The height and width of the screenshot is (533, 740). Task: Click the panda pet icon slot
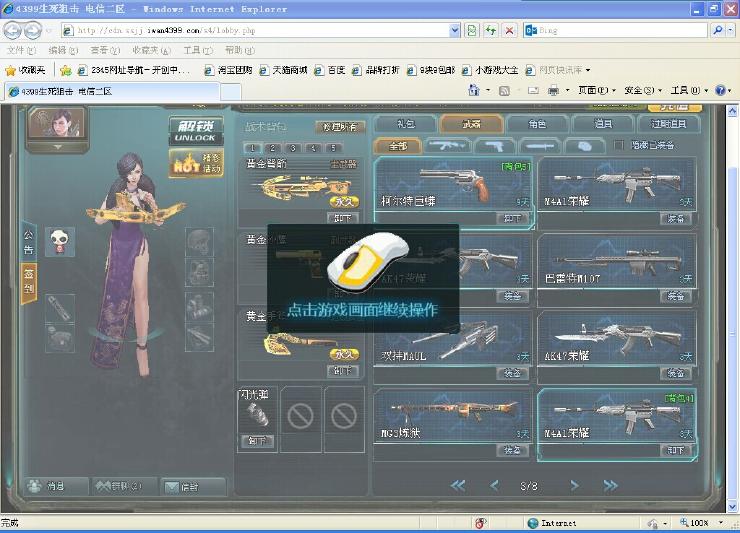coord(59,242)
